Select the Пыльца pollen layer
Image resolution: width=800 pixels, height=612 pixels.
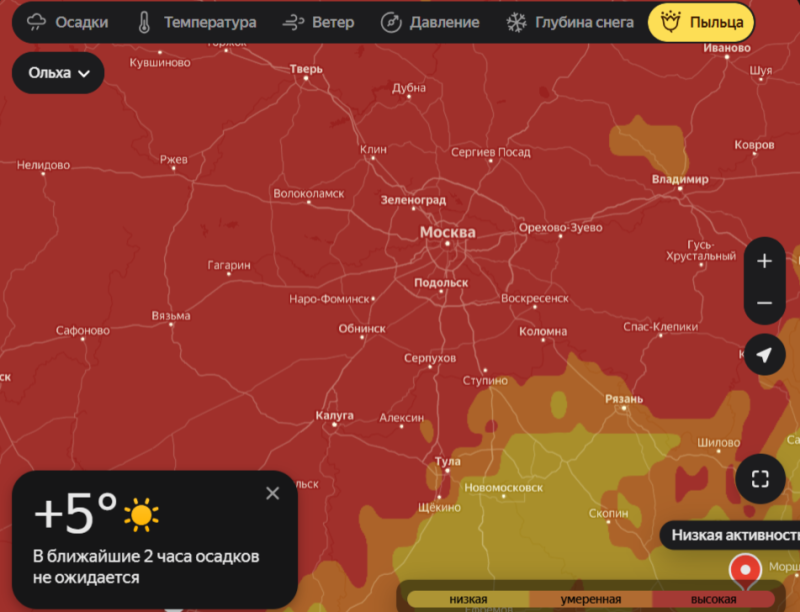[x=701, y=22]
